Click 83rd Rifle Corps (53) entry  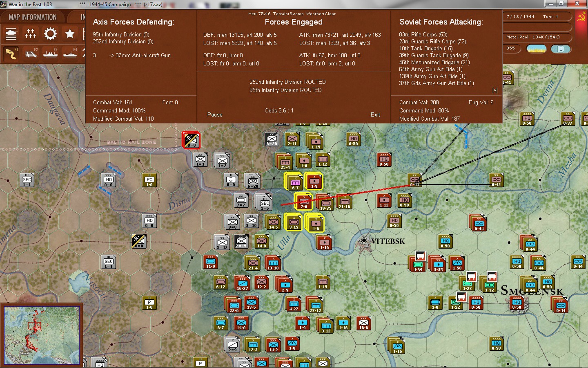point(423,35)
